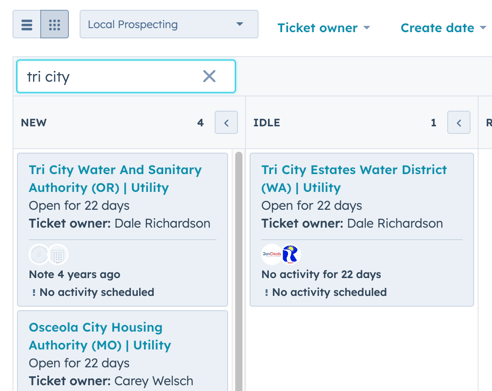Click the IDLE column header label

pos(267,123)
